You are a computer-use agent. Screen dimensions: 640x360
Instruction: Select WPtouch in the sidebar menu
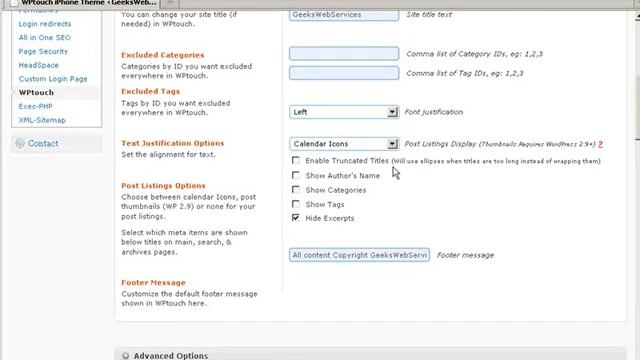36,93
